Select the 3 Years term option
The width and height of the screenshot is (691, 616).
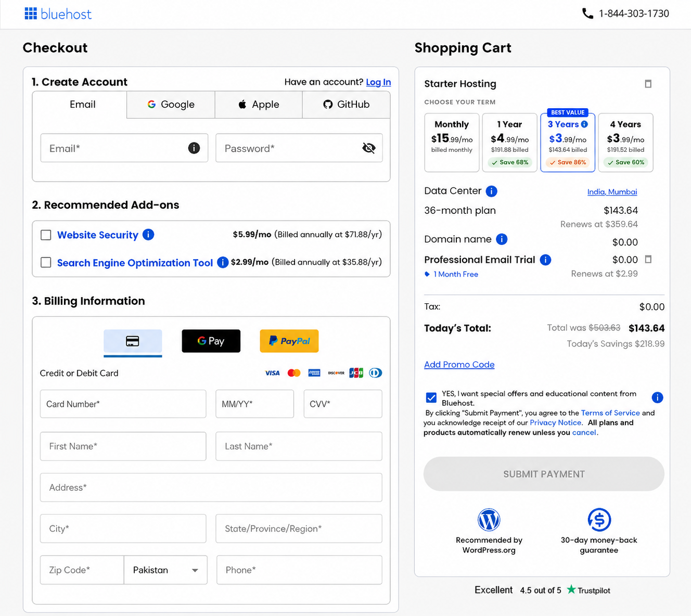[568, 143]
